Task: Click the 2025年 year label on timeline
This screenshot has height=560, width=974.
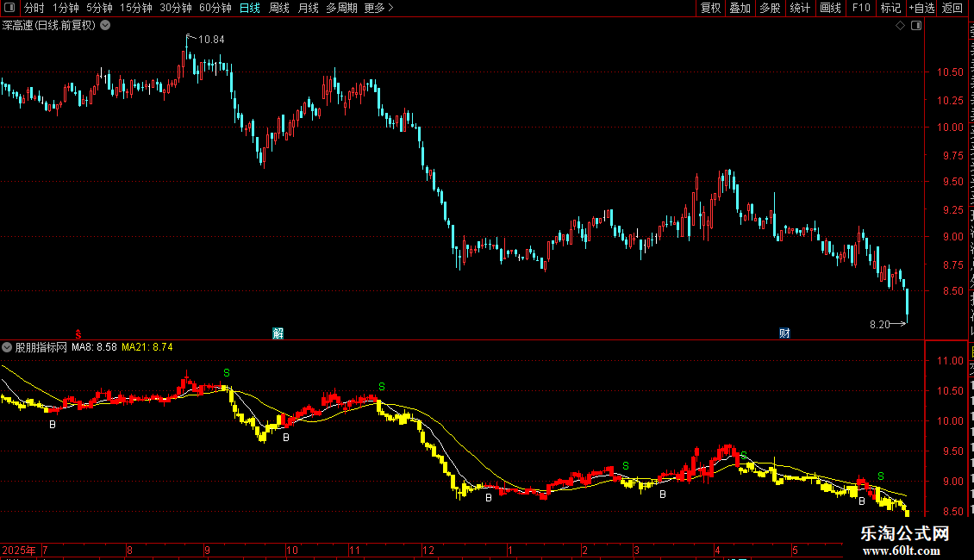Action: click(19, 550)
